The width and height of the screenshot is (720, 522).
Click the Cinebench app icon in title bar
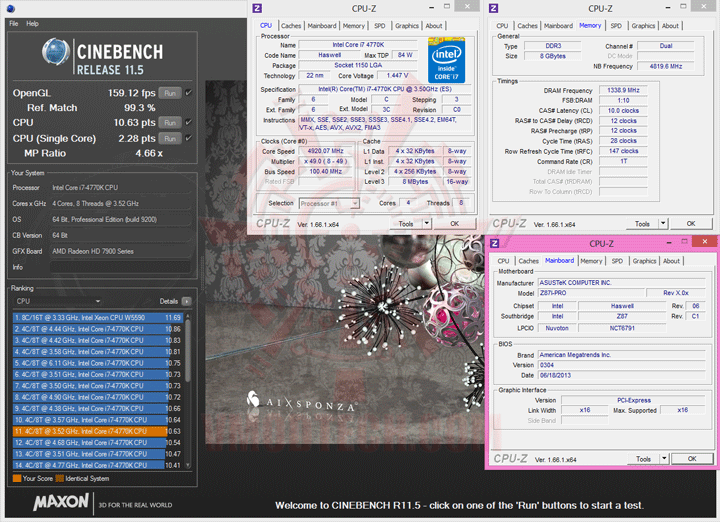pyautogui.click(x=11, y=8)
